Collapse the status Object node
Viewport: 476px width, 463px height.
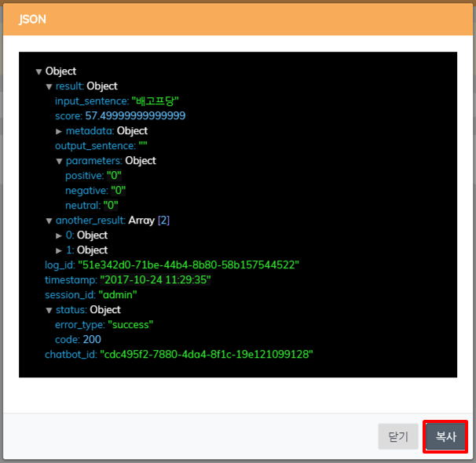(49, 311)
